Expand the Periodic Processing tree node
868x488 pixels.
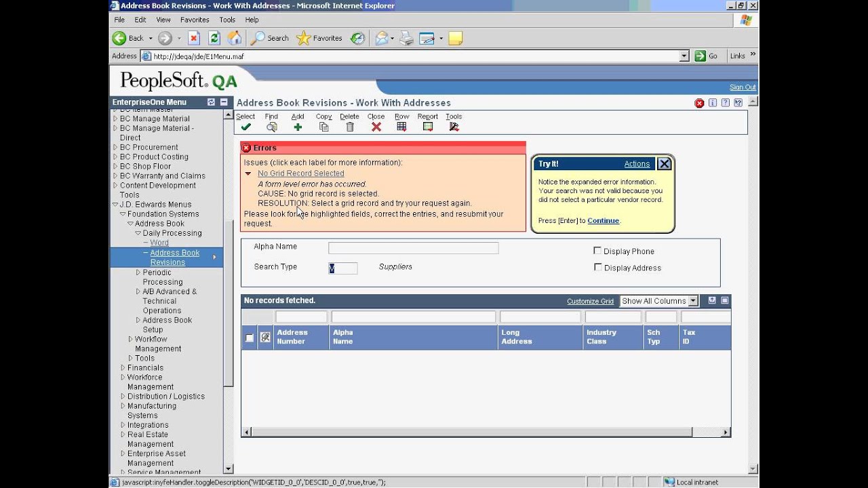[x=138, y=272]
